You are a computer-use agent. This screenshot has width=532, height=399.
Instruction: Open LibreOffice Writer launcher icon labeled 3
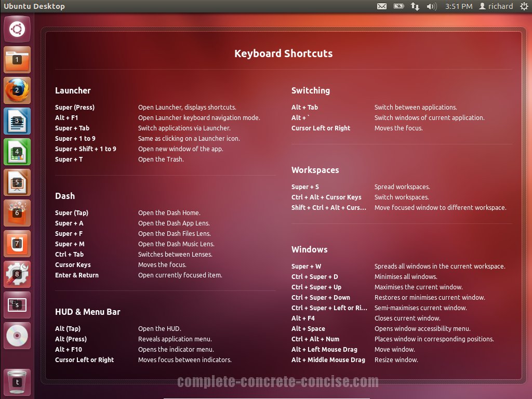(17, 121)
